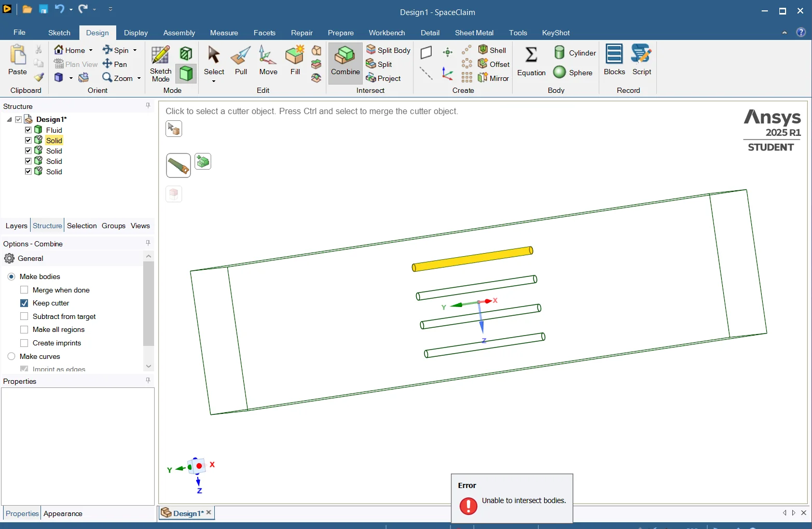The width and height of the screenshot is (812, 529).
Task: Collapse the Design1 tree node
Action: click(x=9, y=119)
